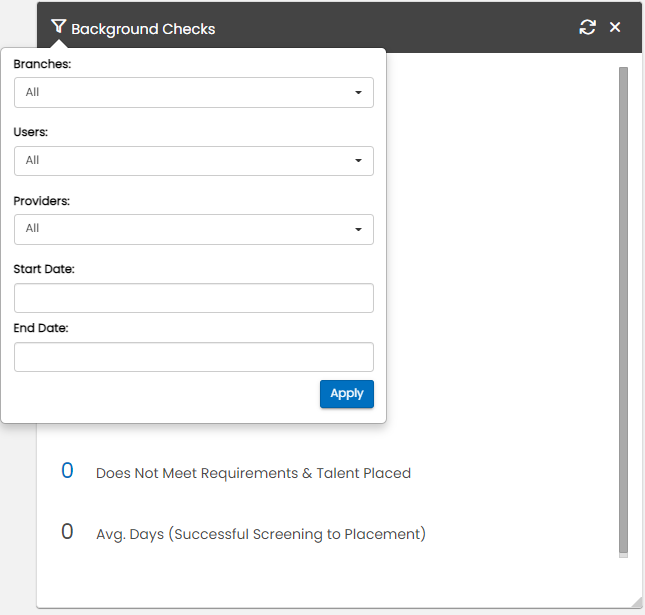Screen dimensions: 645x615
Task: Click the 'End Date:' label
Action: pyautogui.click(x=41, y=328)
